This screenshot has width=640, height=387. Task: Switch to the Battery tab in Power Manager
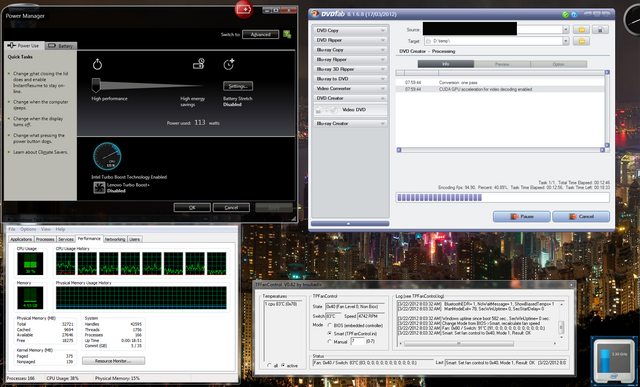60,46
